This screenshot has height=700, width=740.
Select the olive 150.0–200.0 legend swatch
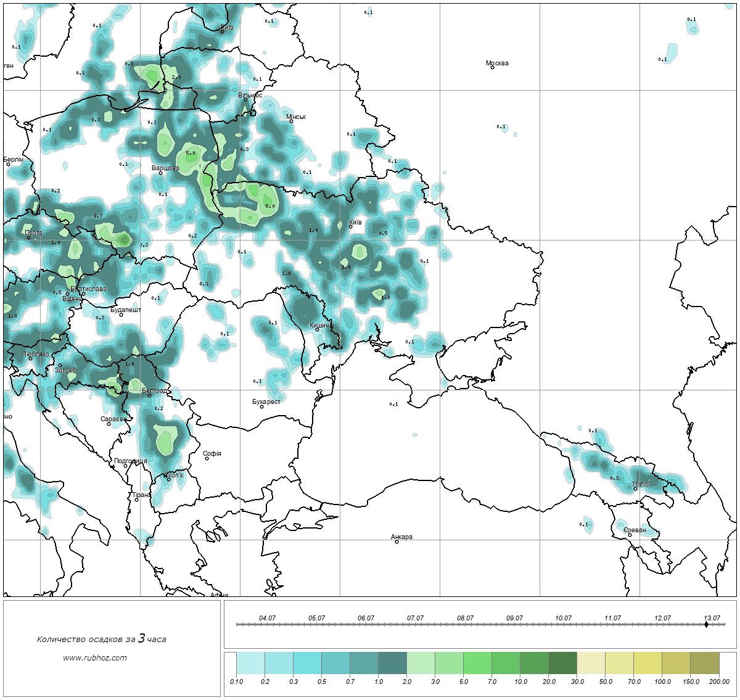(704, 664)
